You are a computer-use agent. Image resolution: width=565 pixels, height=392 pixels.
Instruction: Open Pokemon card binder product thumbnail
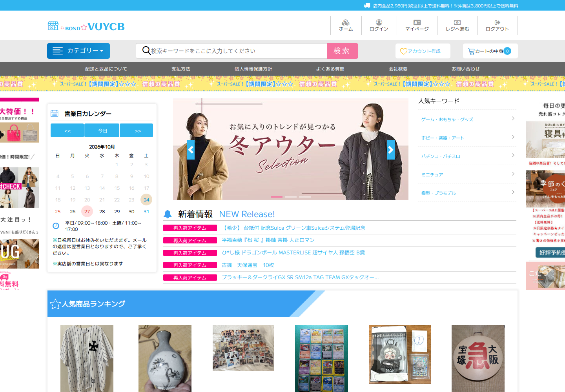coord(321,358)
